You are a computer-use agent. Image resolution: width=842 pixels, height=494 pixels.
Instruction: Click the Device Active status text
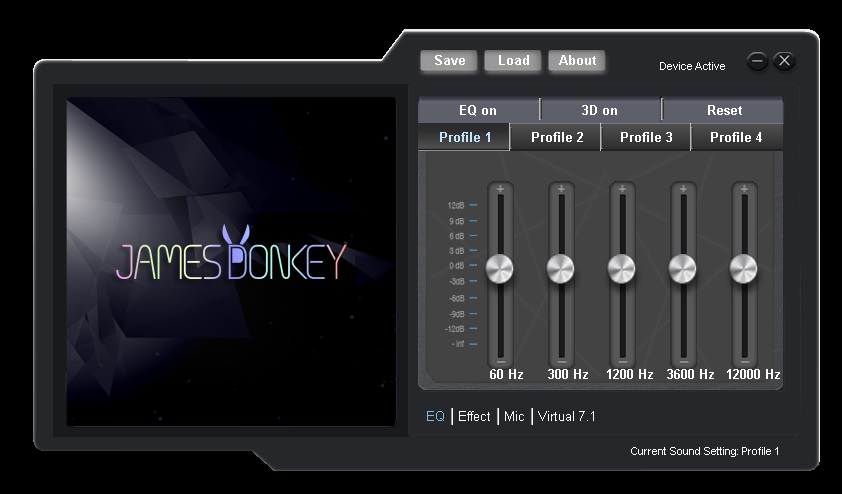tap(692, 66)
